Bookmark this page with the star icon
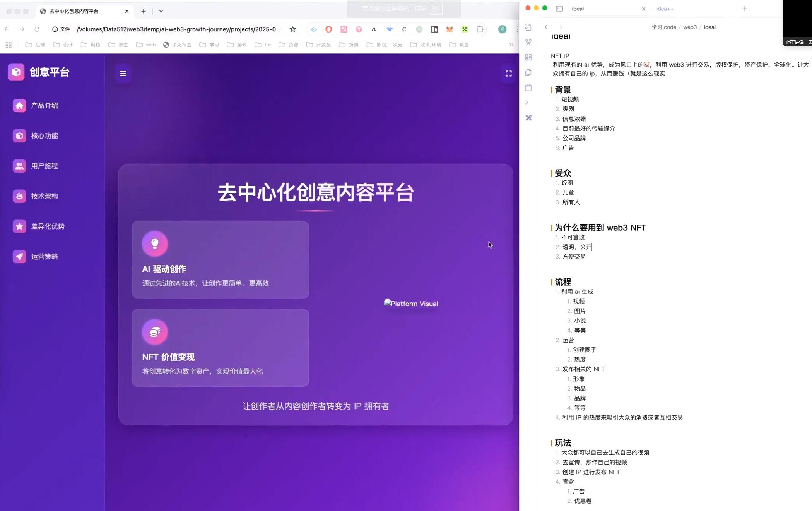Image resolution: width=812 pixels, height=511 pixels. [x=292, y=29]
